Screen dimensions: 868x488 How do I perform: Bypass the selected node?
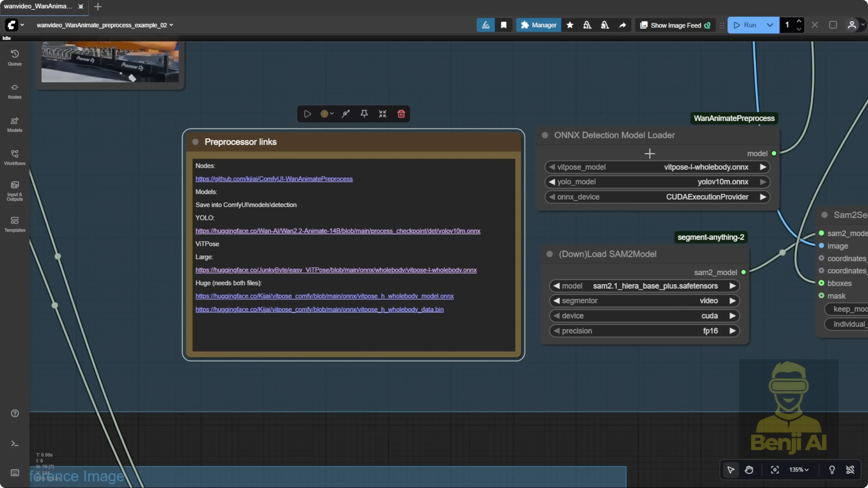(346, 114)
